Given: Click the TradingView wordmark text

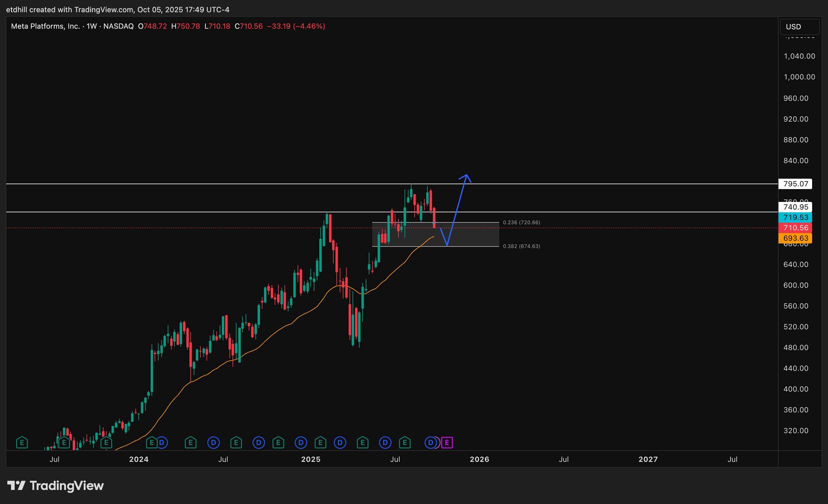Looking at the screenshot, I should pos(67,486).
